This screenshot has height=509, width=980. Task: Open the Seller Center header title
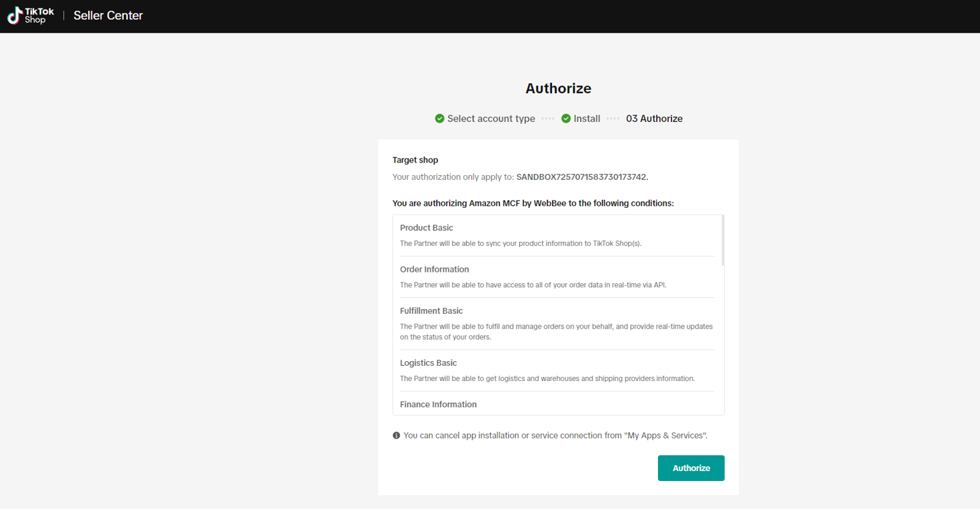click(108, 15)
